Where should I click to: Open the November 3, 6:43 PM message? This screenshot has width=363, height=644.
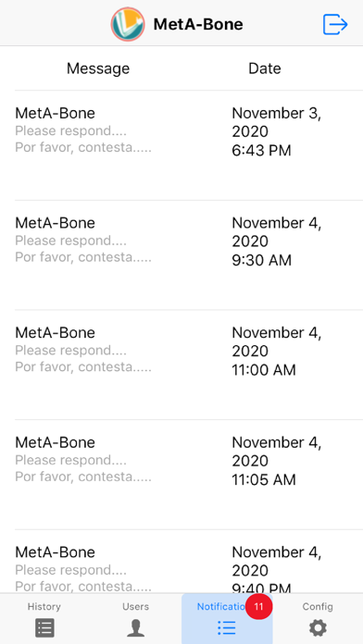(189, 145)
